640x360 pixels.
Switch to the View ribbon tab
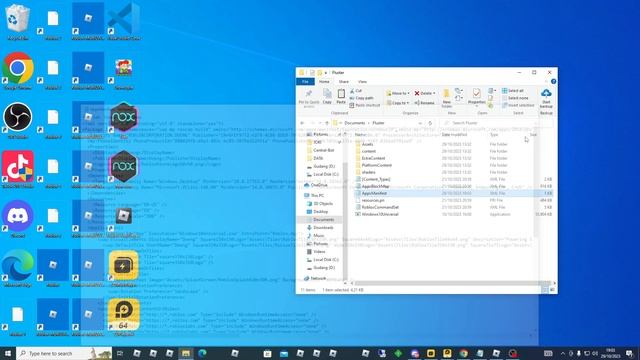tap(362, 82)
